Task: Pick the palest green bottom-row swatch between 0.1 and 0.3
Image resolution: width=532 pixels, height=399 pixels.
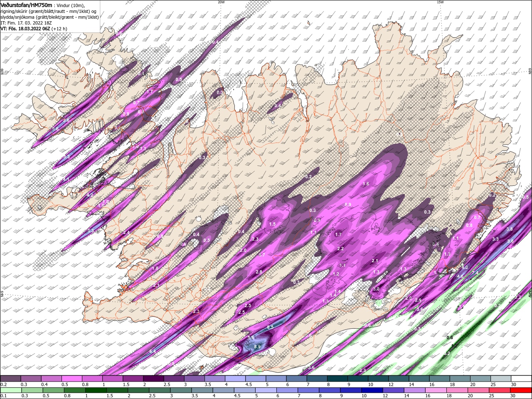Action: (x=11, y=390)
